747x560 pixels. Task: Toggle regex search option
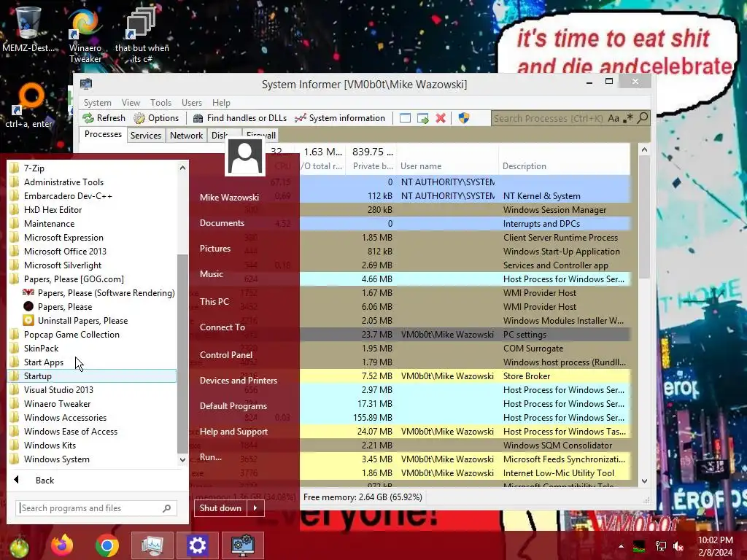tap(628, 118)
